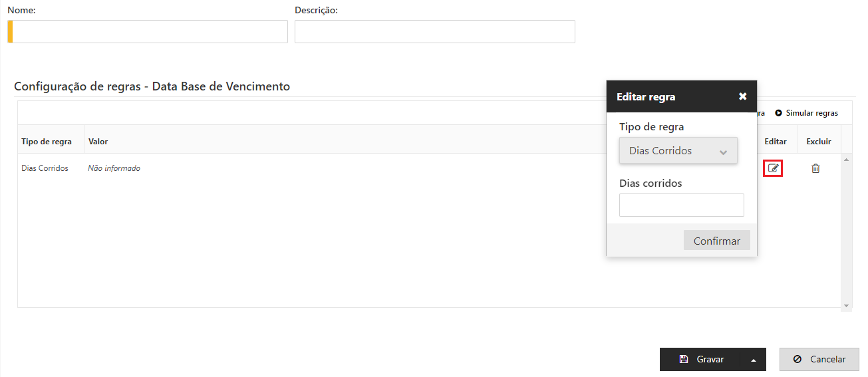Click the Cancelar button

(x=819, y=359)
